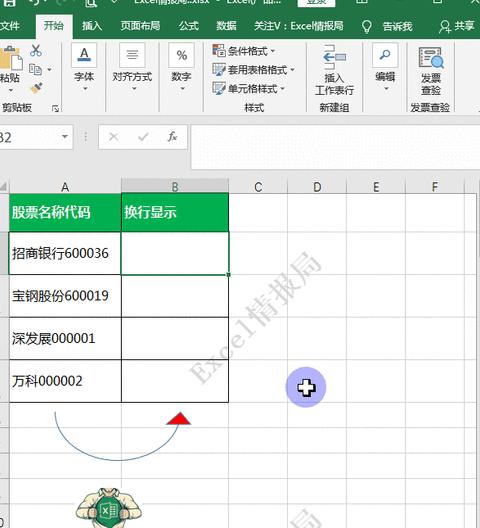Select cell 招商银行600036
The width and height of the screenshot is (480, 528).
pyautogui.click(x=65, y=253)
